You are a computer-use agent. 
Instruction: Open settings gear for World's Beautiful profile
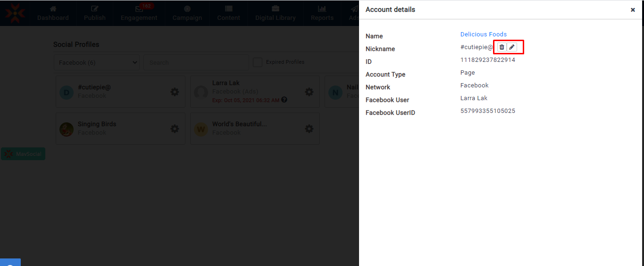click(x=309, y=129)
